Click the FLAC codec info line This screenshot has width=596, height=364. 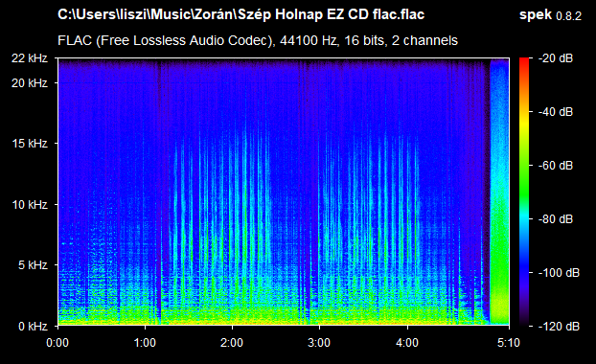pyautogui.click(x=258, y=40)
